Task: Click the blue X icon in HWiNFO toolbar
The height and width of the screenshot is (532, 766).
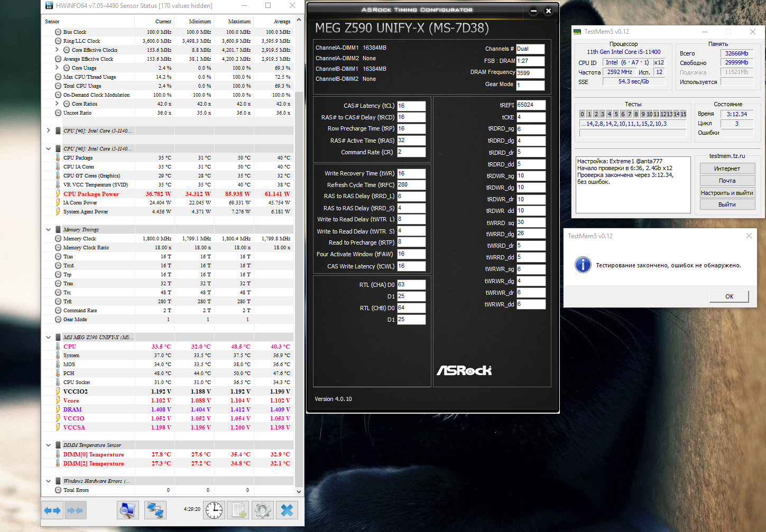Action: click(x=287, y=510)
